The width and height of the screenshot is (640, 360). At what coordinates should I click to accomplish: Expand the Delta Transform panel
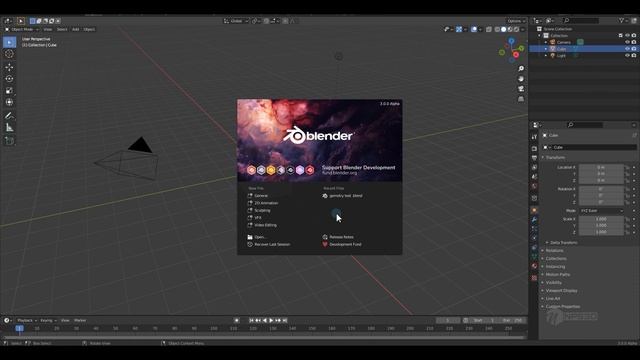coord(563,242)
